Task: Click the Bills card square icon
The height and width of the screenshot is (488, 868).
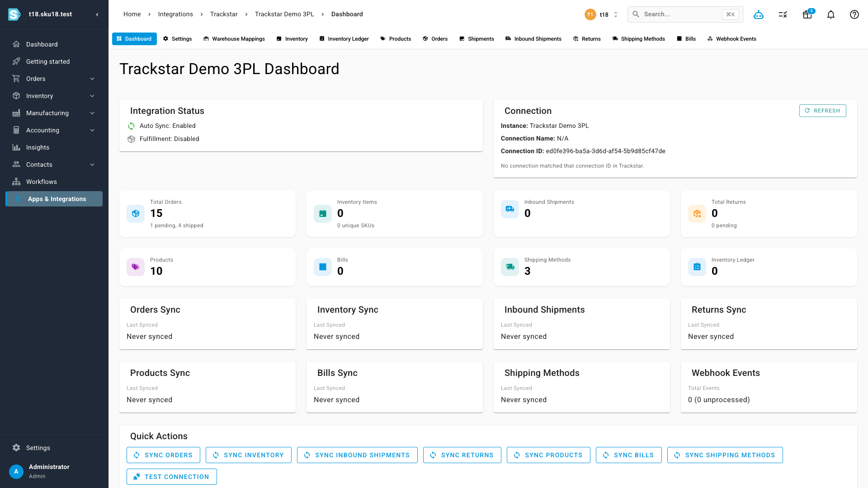Action: click(323, 267)
